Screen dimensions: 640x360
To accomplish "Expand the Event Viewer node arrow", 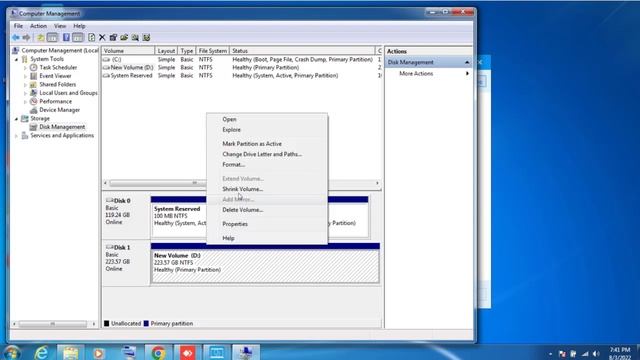I will (25, 76).
